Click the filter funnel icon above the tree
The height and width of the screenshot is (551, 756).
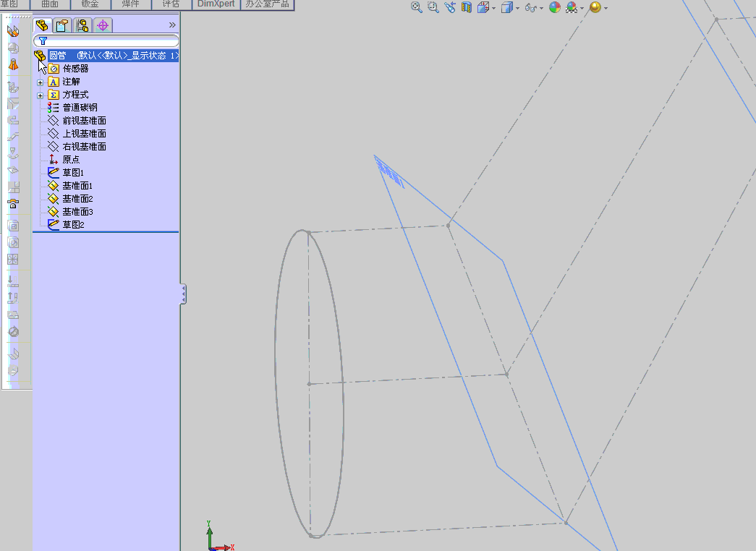[43, 40]
